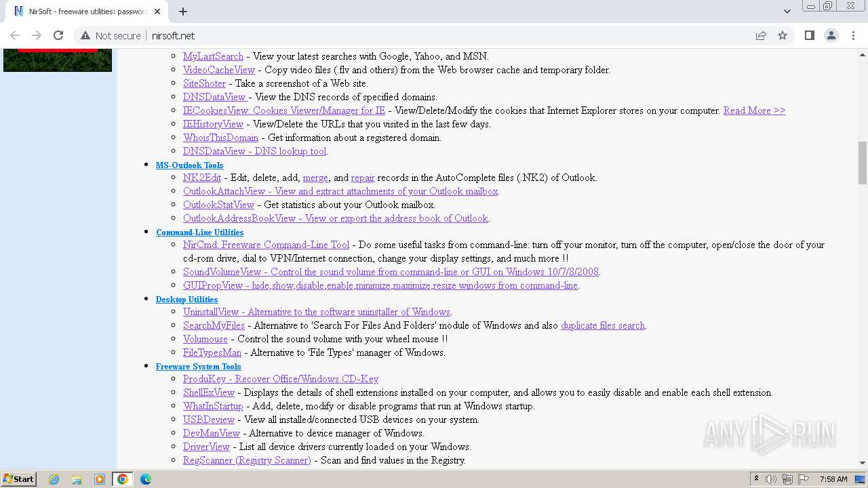Open the volume tray icon
The width and height of the screenshot is (868, 488).
tap(771, 479)
